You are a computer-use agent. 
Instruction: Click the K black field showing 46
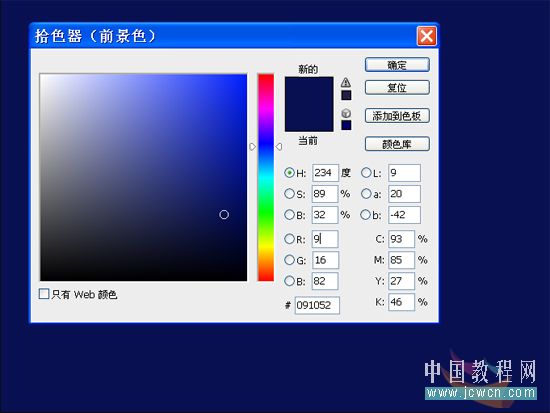pyautogui.click(x=401, y=302)
